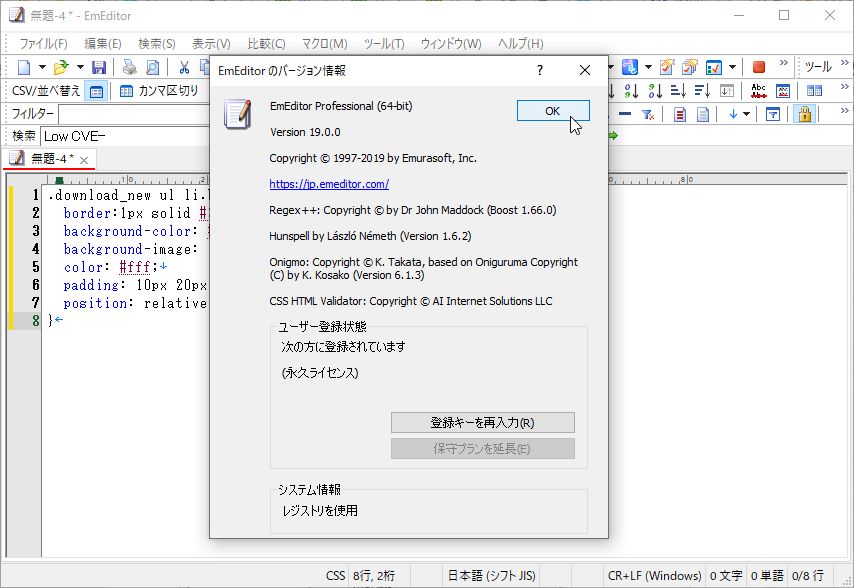Open dropdown arrow next to Open folder icon
The width and height of the screenshot is (854, 588).
[80, 67]
